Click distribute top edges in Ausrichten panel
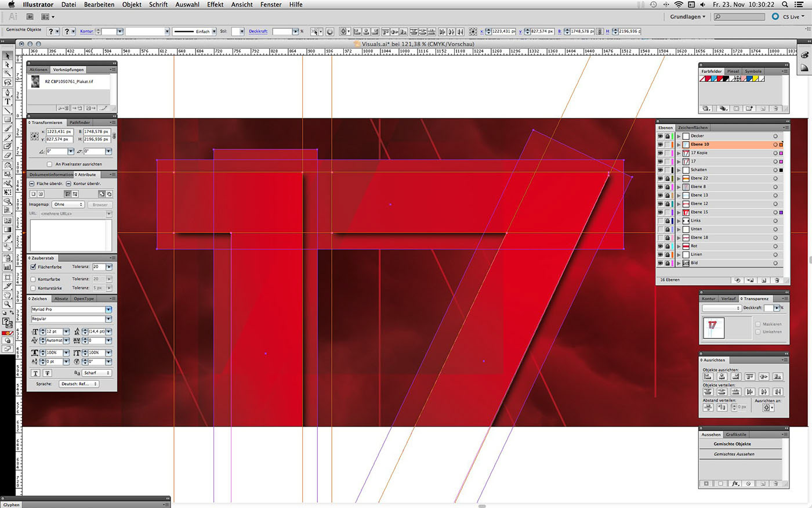The image size is (812, 508). tap(708, 392)
